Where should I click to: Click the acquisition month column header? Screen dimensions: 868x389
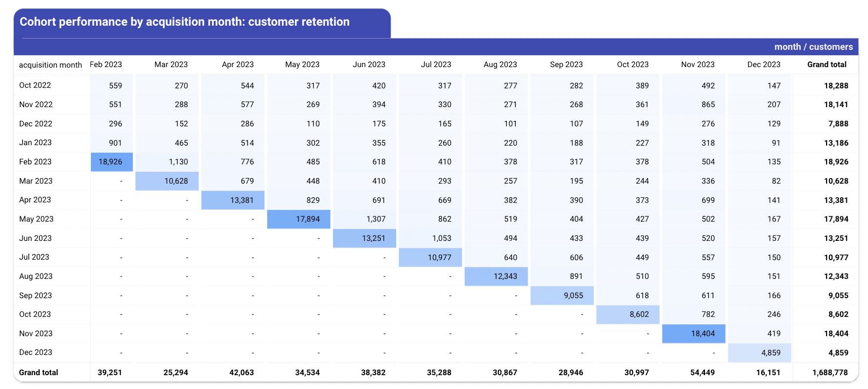click(50, 65)
